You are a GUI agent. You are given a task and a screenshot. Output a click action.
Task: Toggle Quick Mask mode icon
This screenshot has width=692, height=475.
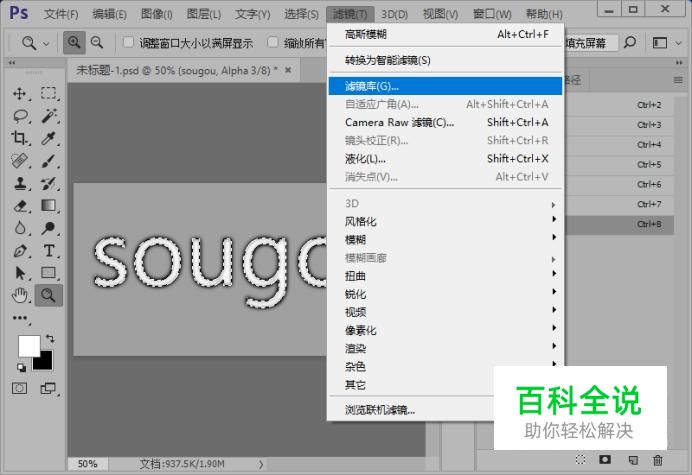click(19, 388)
